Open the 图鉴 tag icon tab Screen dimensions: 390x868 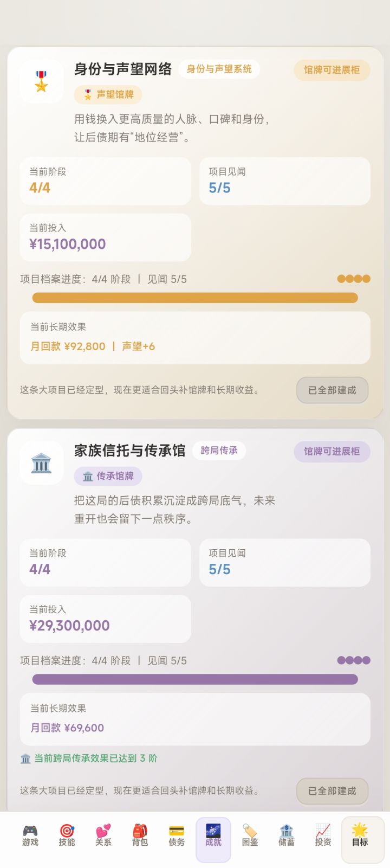coord(250,835)
